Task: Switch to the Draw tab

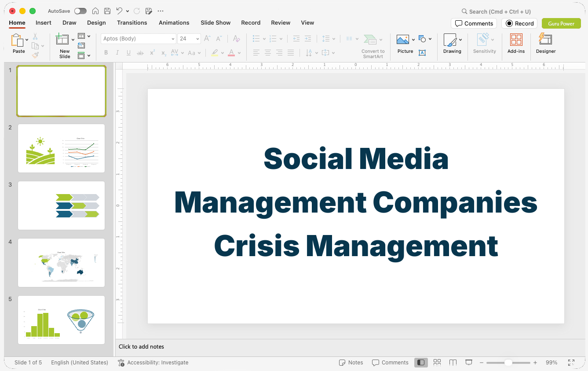Action: coord(69,23)
